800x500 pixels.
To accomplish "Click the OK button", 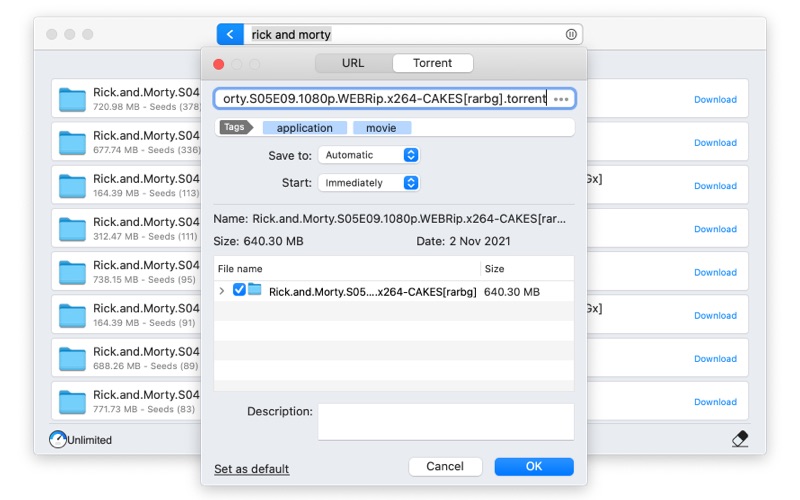I will pyautogui.click(x=534, y=466).
